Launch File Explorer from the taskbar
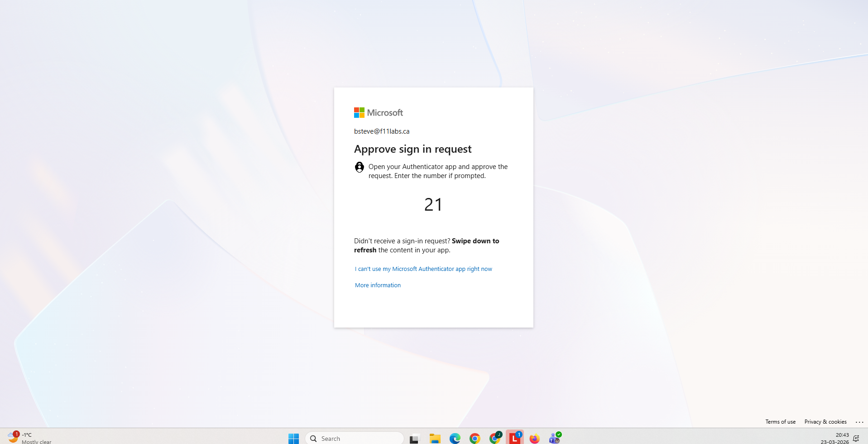This screenshot has width=868, height=444. pos(435,438)
